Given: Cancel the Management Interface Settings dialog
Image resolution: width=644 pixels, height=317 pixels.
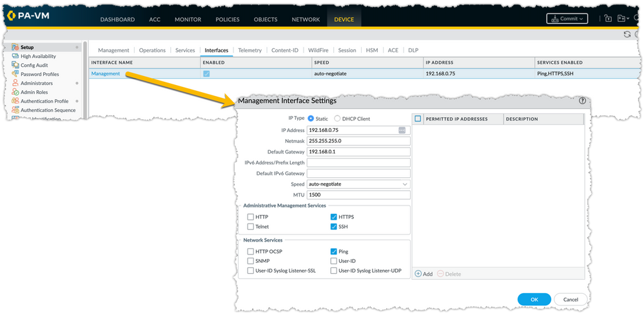Looking at the screenshot, I should click(571, 300).
